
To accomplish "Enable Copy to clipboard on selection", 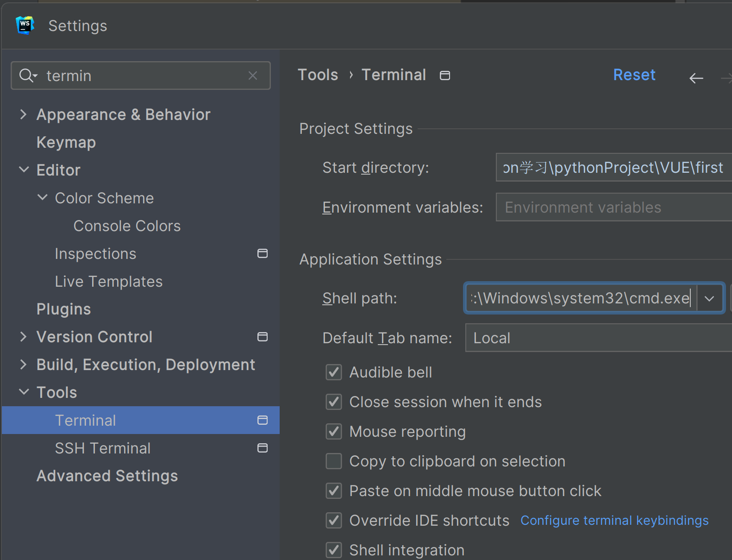I will pyautogui.click(x=334, y=461).
